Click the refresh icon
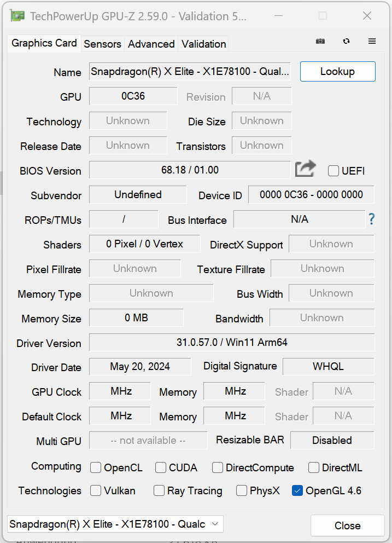This screenshot has height=543, width=392. tap(346, 41)
